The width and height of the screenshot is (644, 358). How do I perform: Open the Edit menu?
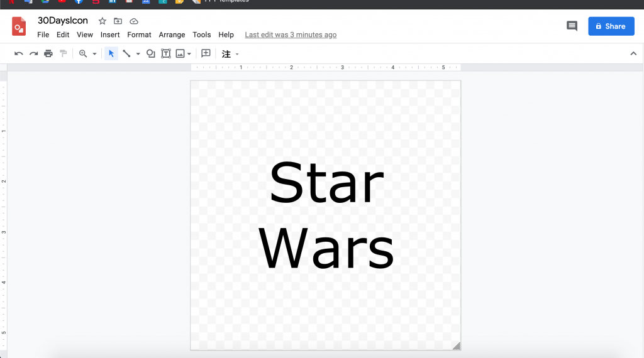(x=63, y=35)
